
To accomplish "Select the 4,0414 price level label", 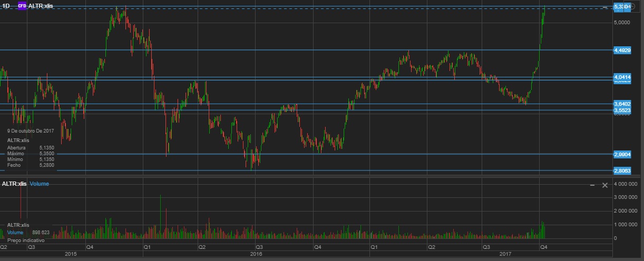I will click(x=622, y=77).
